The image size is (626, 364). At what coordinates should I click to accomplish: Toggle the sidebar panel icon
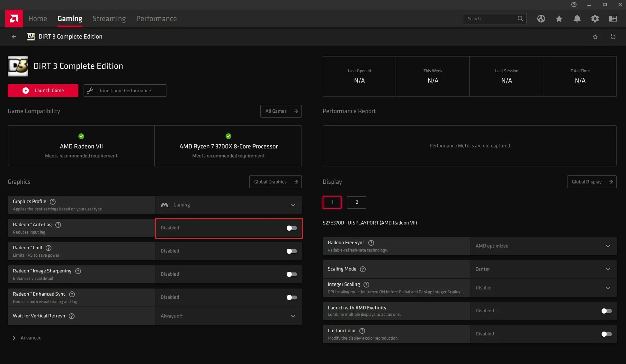coord(613,19)
